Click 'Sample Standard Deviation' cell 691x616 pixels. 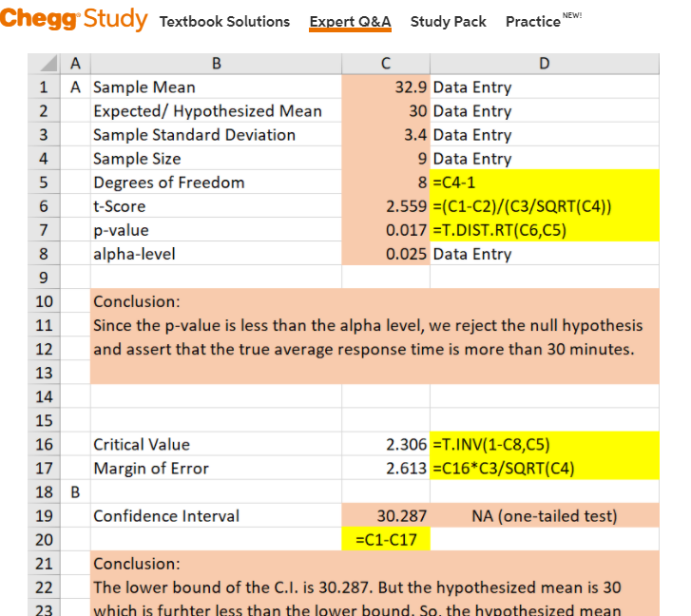pyautogui.click(x=216, y=134)
